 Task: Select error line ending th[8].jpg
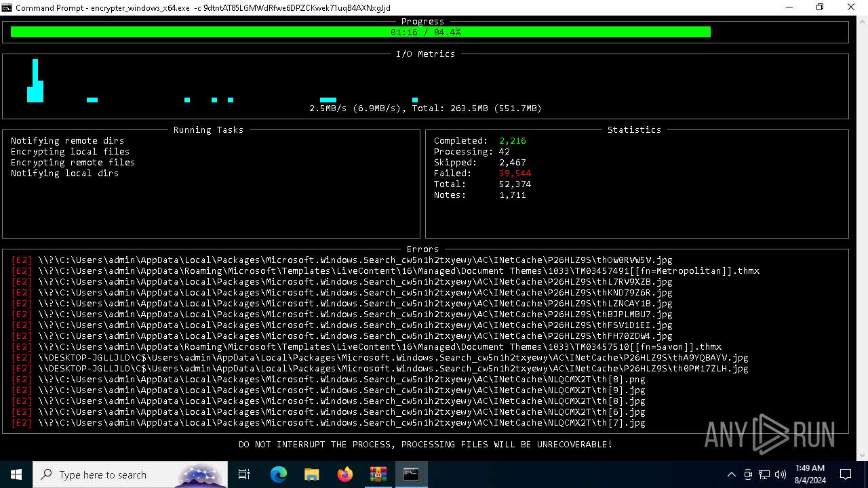click(328, 401)
